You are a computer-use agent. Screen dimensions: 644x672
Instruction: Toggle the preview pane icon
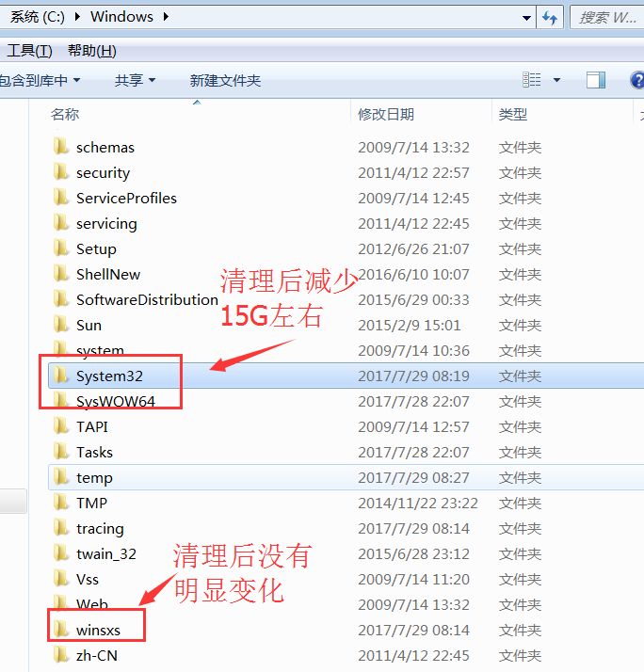tap(596, 80)
